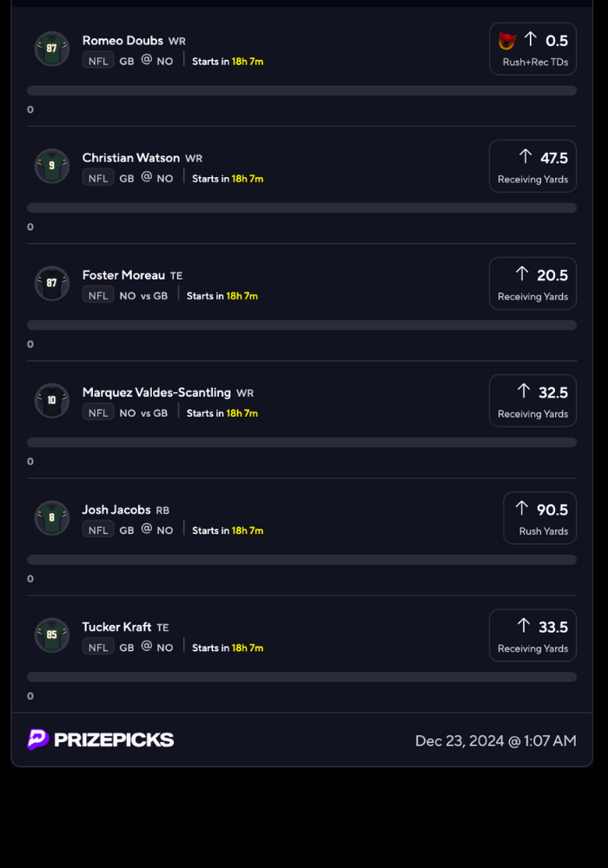Viewport: 608px width, 868px height.
Task: Click Marquez Valdes-Scantling jersey avatar
Action: coord(52,400)
